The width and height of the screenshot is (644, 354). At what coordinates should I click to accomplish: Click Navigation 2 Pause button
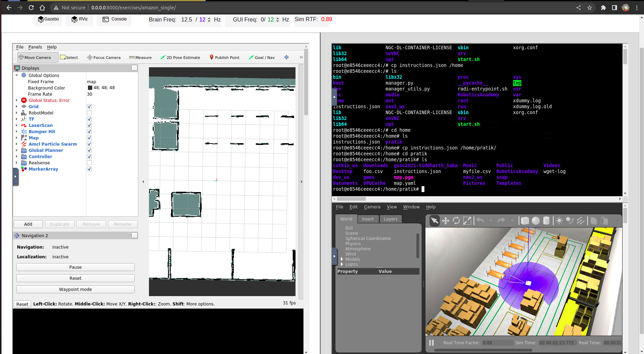pyautogui.click(x=76, y=267)
